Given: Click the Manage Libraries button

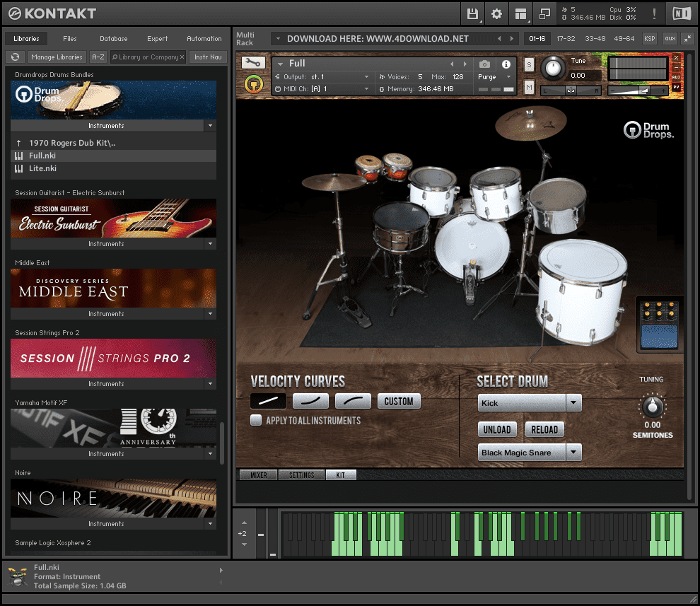Looking at the screenshot, I should coord(57,57).
